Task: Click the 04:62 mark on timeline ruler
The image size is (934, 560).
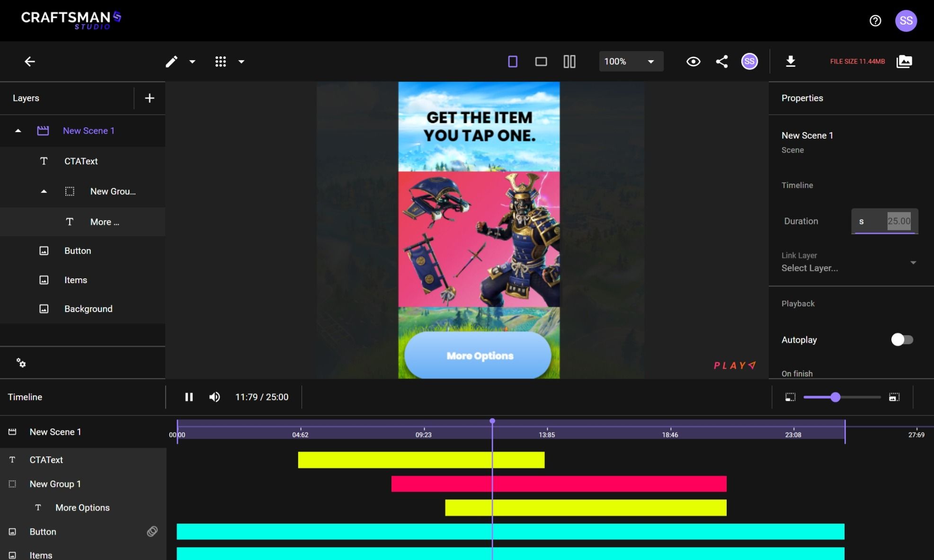Action: pyautogui.click(x=300, y=435)
